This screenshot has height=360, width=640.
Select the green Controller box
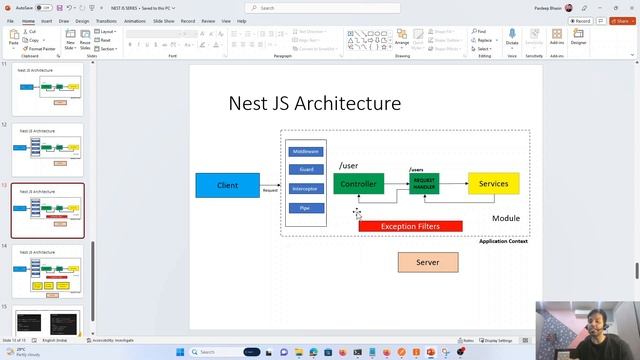click(x=358, y=184)
